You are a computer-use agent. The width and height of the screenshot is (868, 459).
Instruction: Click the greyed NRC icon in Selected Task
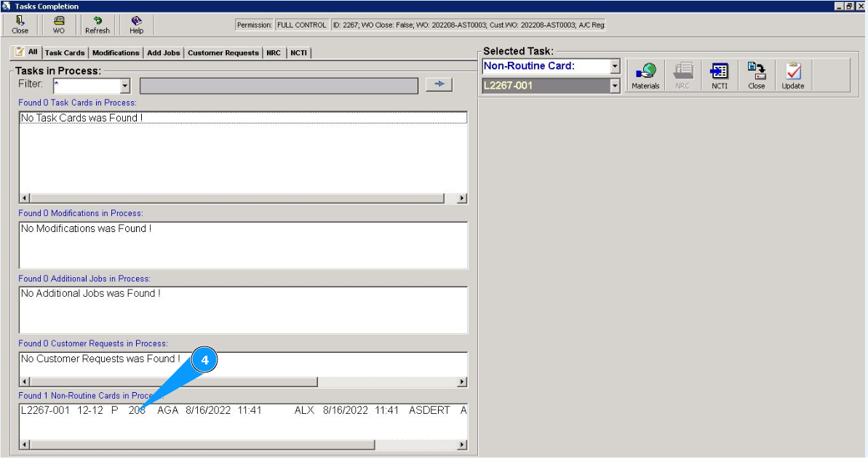pos(682,76)
